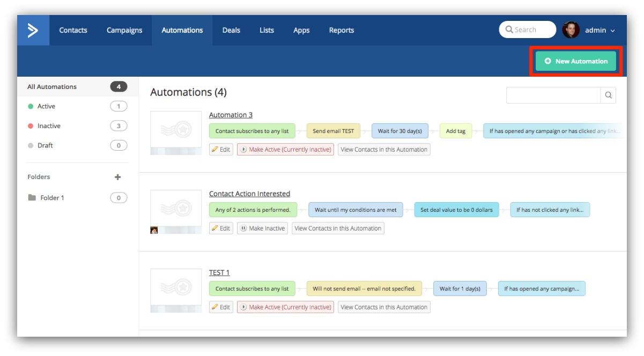The width and height of the screenshot is (644, 356).
Task: Open the Campaigns menu
Action: click(124, 30)
